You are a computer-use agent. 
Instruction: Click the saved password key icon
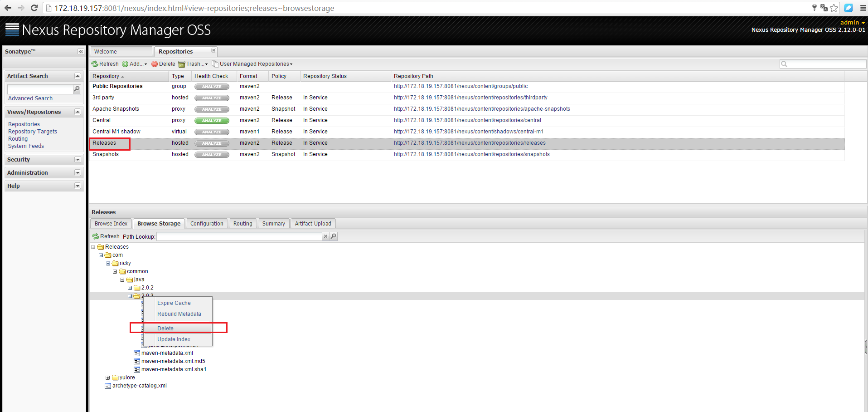tap(814, 8)
